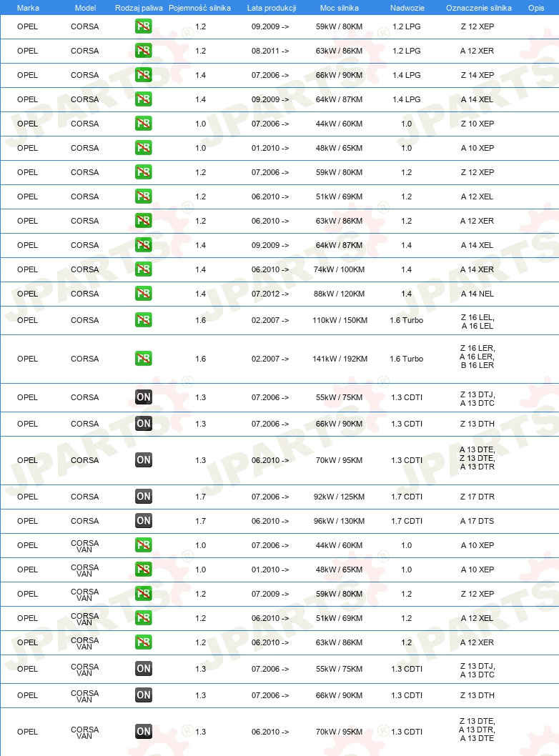The image size is (559, 756).
Task: Select engine code 'A 14 NEL'
Action: coord(477,294)
